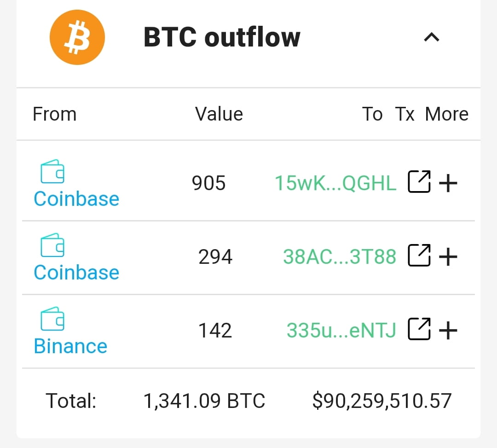Collapse the BTC outflow panel
The height and width of the screenshot is (448, 497).
coord(432,37)
